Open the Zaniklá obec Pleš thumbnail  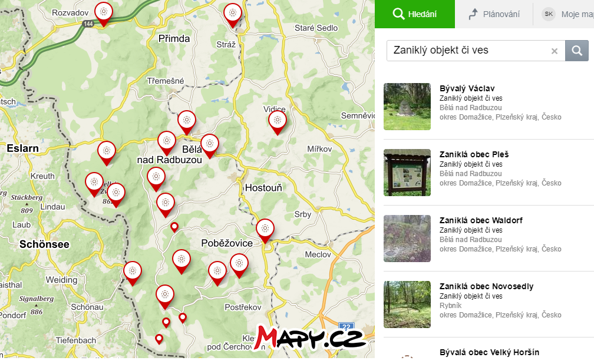pos(407,173)
